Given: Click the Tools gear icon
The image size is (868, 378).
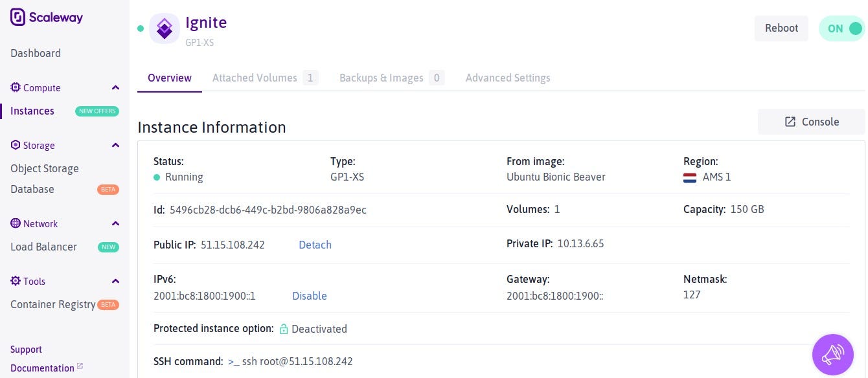Looking at the screenshot, I should (16, 281).
